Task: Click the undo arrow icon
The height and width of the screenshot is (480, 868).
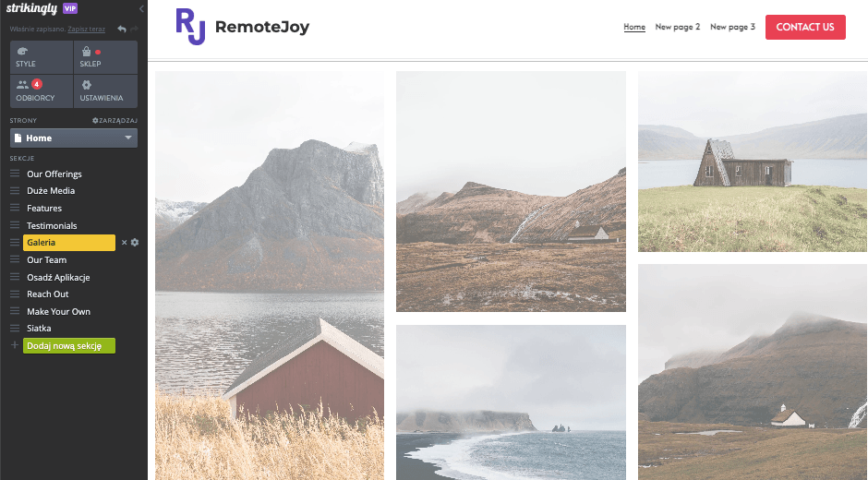Action: (122, 29)
